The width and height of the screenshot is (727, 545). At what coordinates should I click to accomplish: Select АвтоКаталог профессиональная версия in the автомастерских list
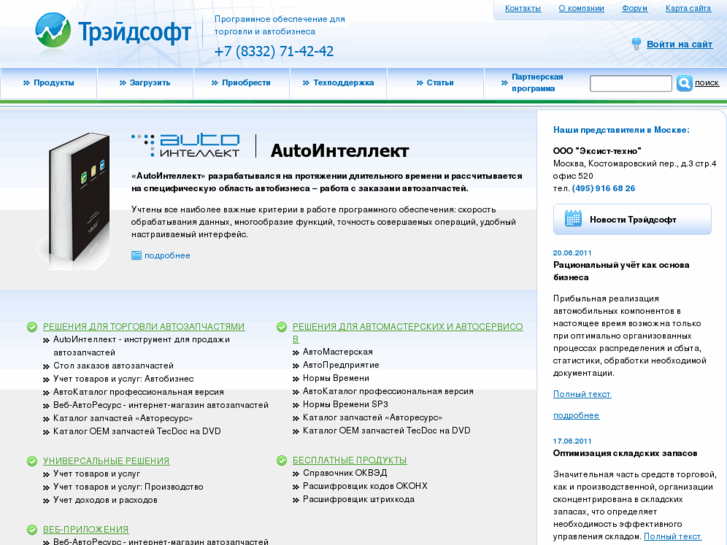click(x=388, y=391)
